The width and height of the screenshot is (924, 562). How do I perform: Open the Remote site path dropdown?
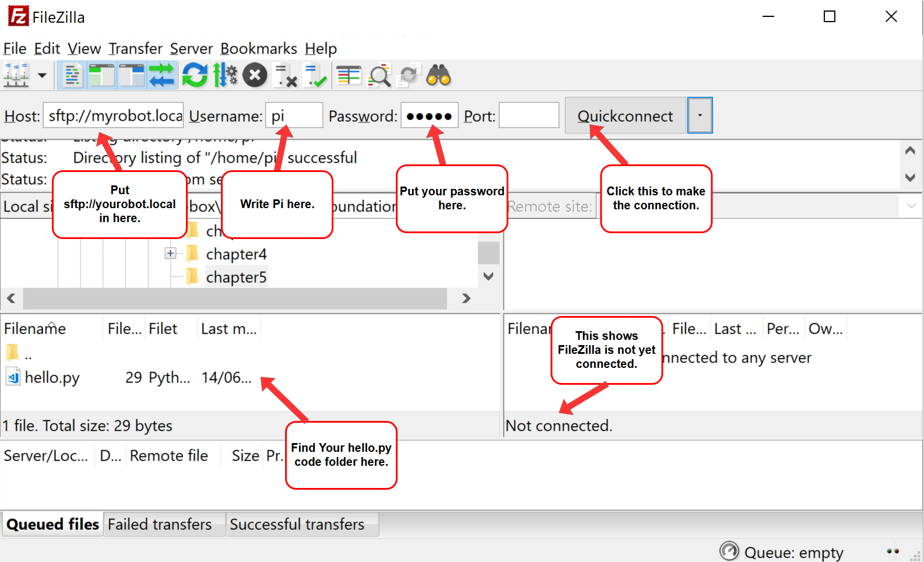pyautogui.click(x=911, y=206)
